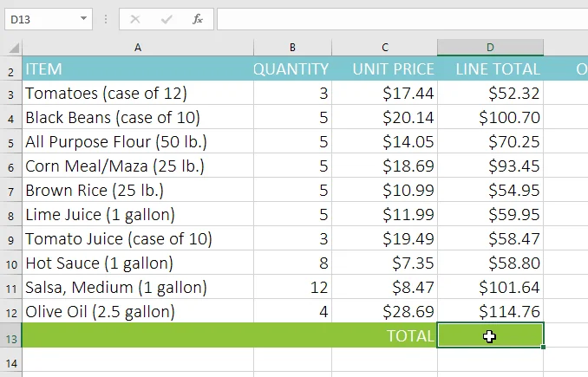Select the Salsa, Medium (1 gallon) cell
Screen dimensions: 588x377
138,287
